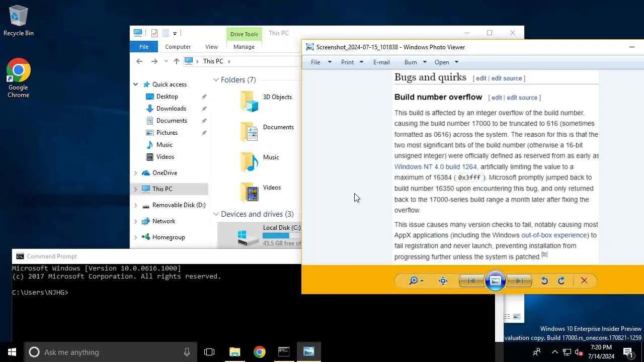644x362 pixels.
Task: Expand Removable Disk (D:) node
Action: [135, 205]
